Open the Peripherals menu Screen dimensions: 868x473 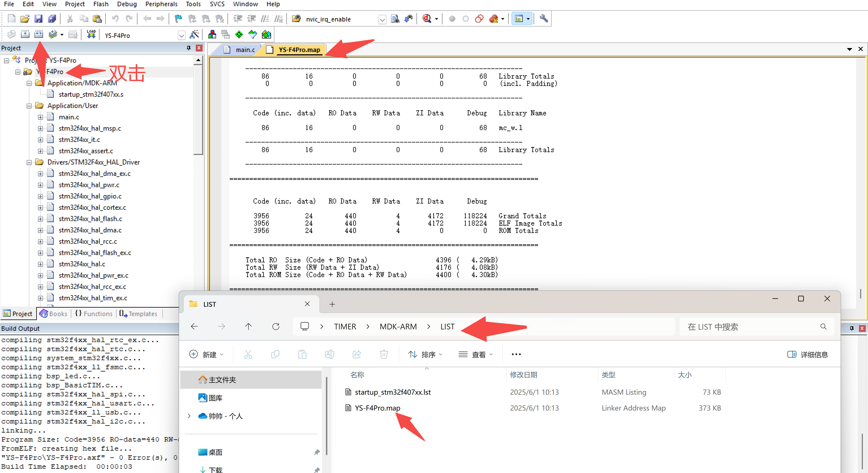(x=161, y=4)
